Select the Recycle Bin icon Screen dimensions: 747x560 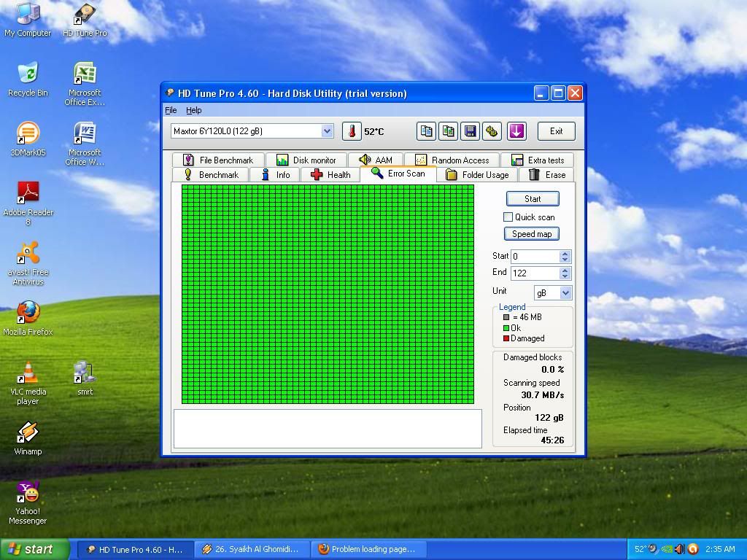point(28,79)
